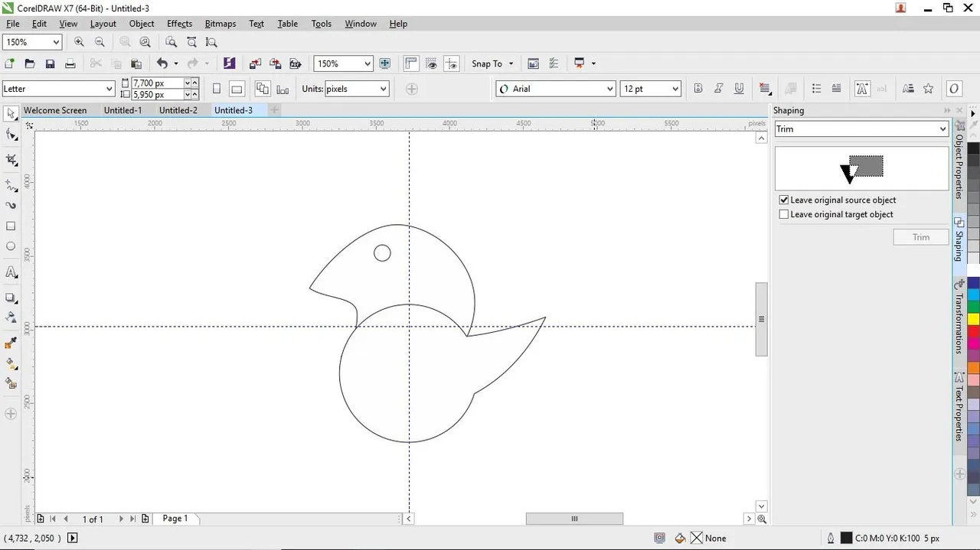Click the Save disk icon

[x=50, y=63]
